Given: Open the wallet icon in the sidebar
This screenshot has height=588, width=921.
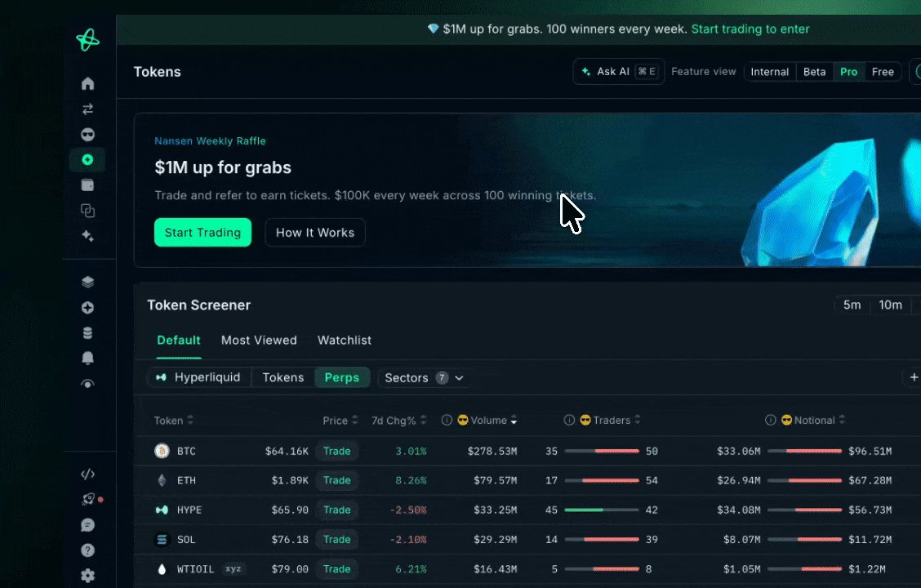Looking at the screenshot, I should 87,185.
